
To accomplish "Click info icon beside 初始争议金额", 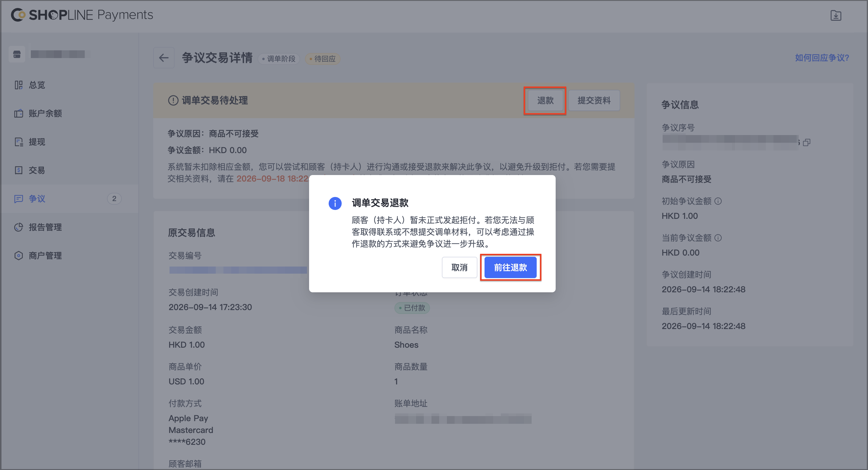I will click(x=718, y=201).
